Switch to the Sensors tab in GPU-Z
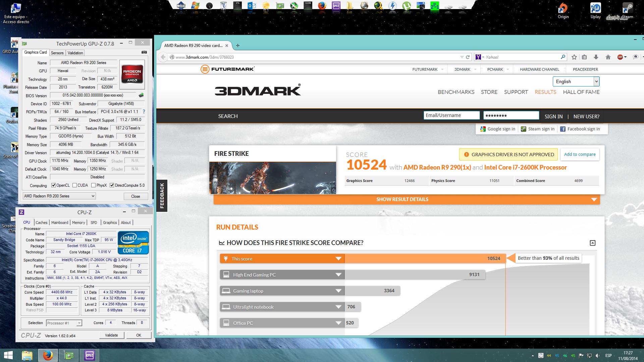 pos(57,53)
